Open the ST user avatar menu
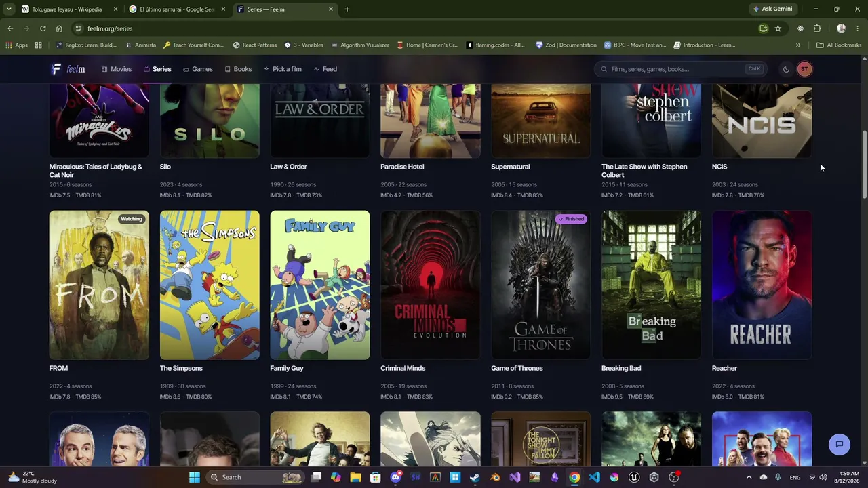This screenshot has height=488, width=868. pyautogui.click(x=804, y=69)
